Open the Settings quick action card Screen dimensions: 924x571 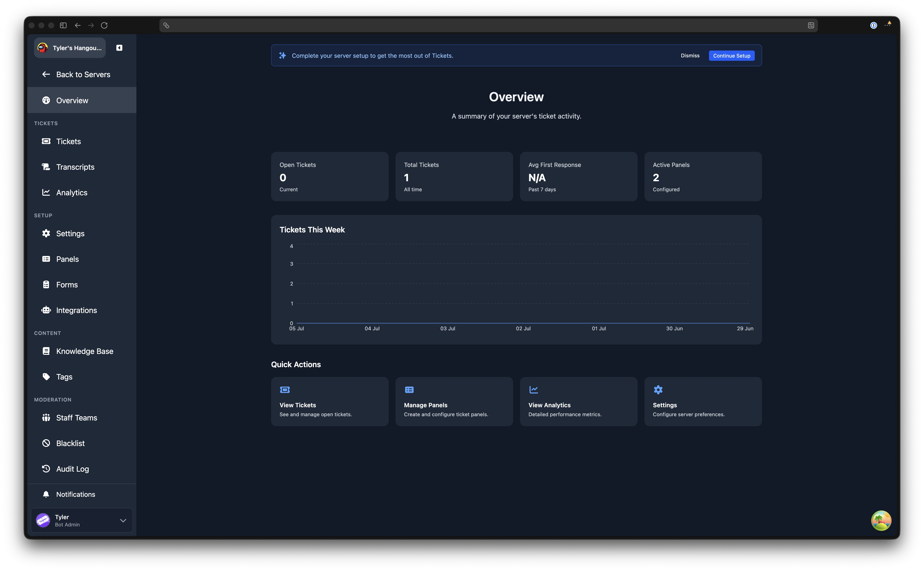703,401
